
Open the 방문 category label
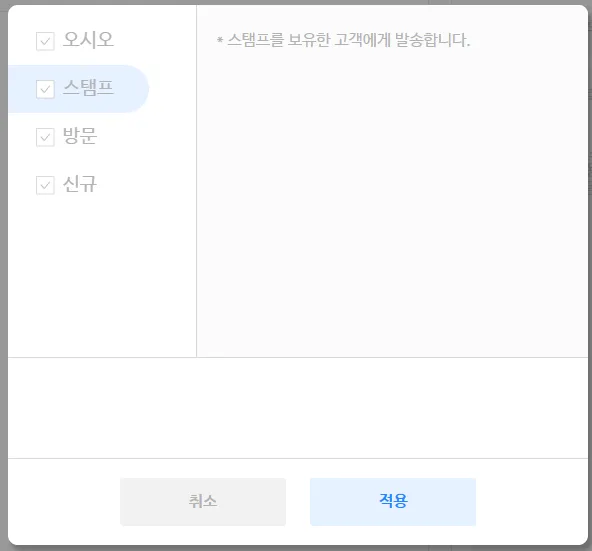80,136
